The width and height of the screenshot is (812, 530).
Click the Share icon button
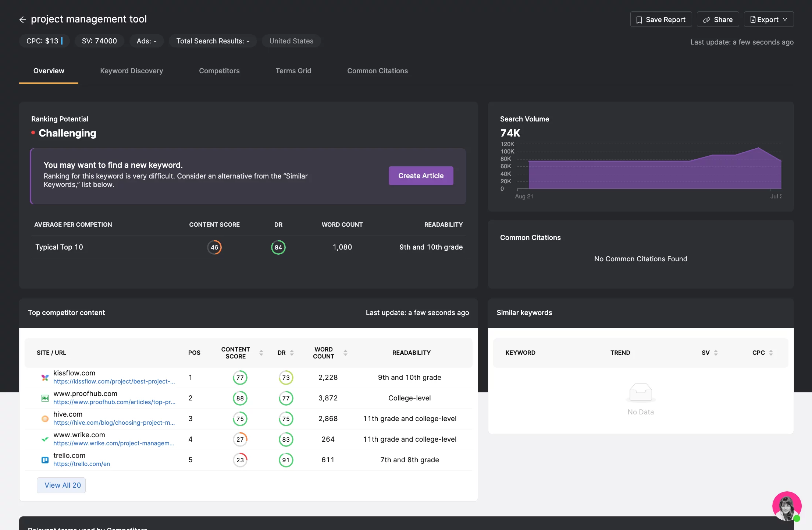point(717,19)
